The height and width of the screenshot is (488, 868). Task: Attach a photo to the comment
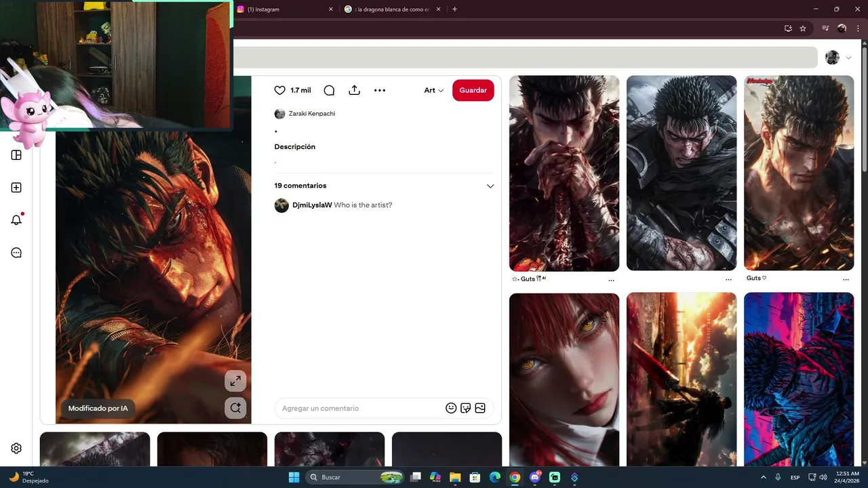click(x=480, y=408)
